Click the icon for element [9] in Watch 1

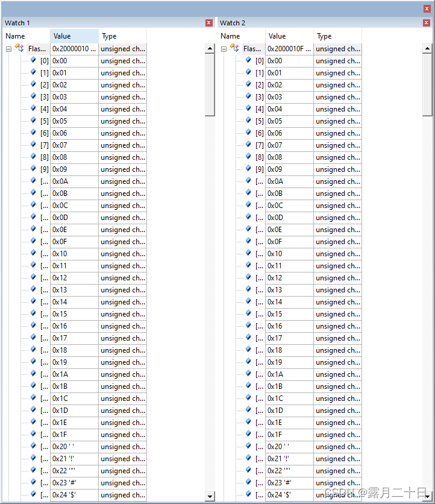pyautogui.click(x=33, y=168)
